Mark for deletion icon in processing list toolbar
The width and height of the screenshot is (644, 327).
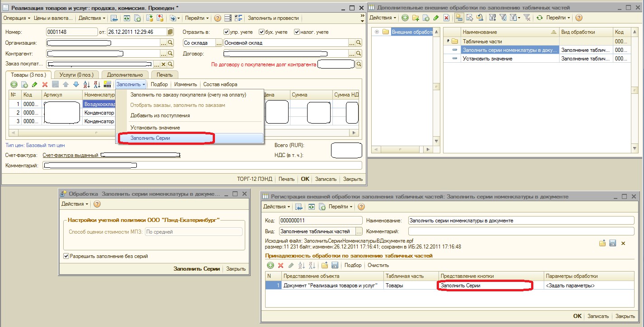446,18
